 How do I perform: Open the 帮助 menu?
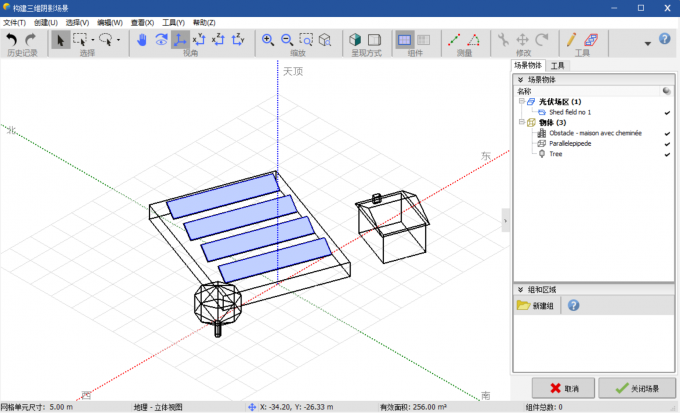(x=204, y=23)
